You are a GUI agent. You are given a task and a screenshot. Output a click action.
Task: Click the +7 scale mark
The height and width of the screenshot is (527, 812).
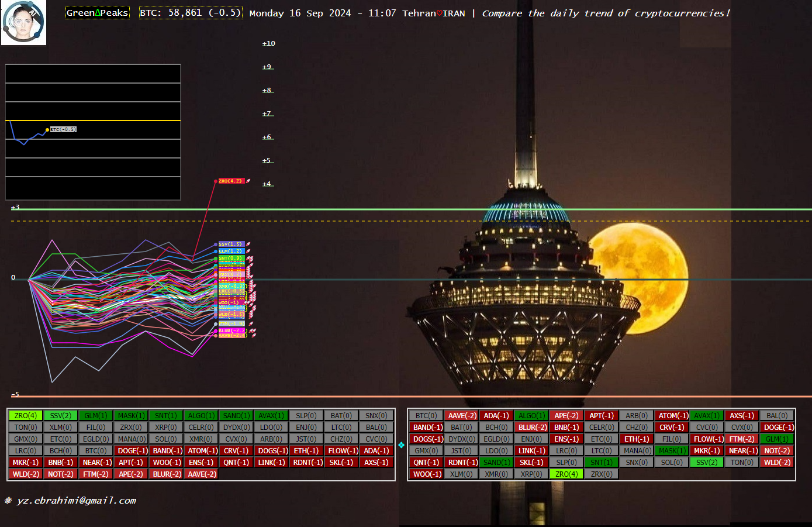tap(267, 113)
